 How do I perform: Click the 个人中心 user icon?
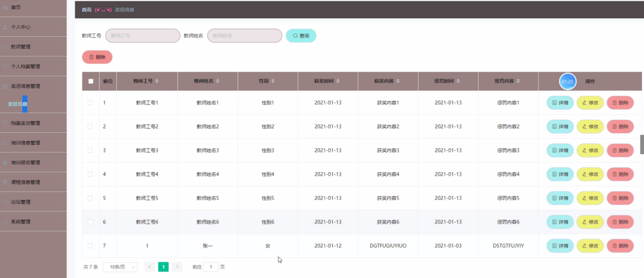[5, 27]
